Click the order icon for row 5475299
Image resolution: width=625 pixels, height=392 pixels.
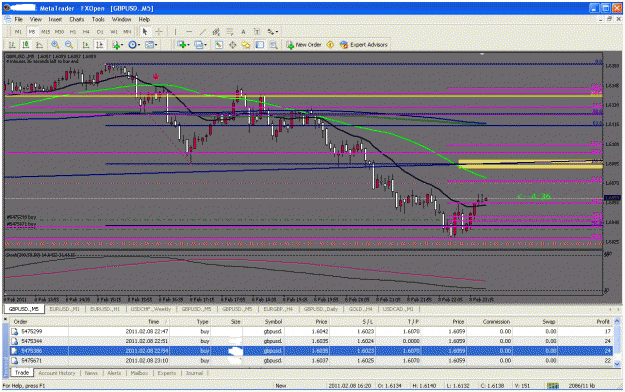[15, 331]
